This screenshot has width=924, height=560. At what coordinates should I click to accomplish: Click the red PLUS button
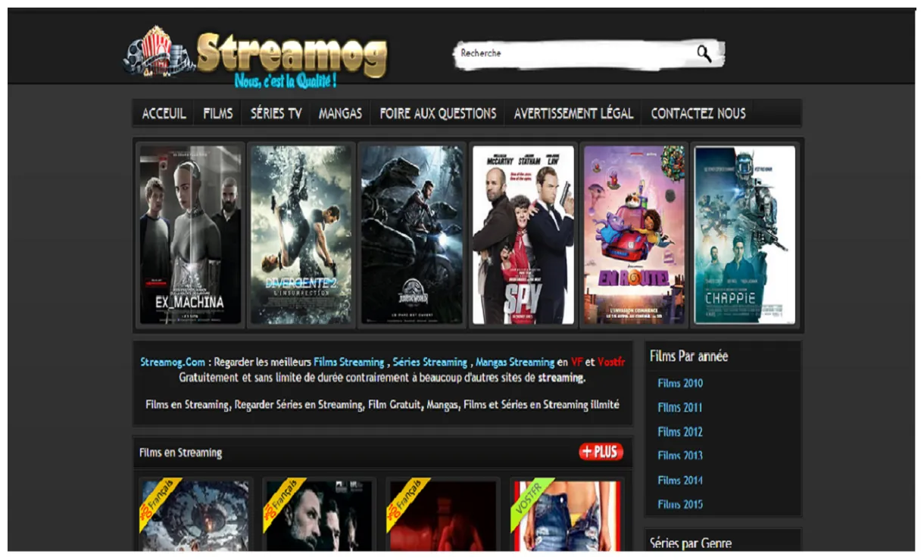[601, 452]
